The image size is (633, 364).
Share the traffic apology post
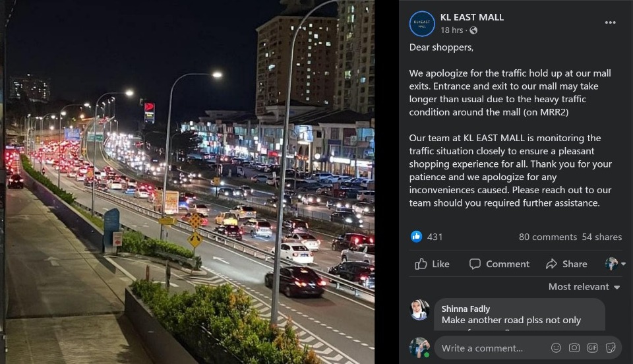pos(566,264)
